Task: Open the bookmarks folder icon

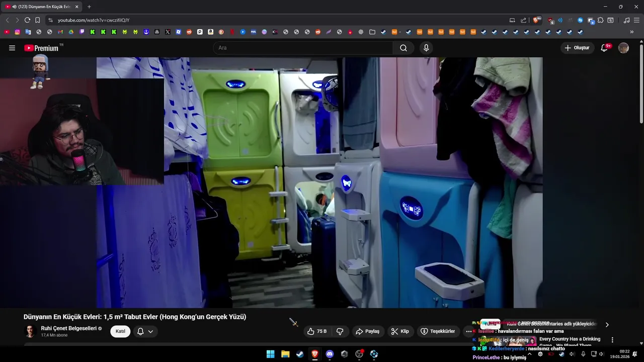Action: 372,32
